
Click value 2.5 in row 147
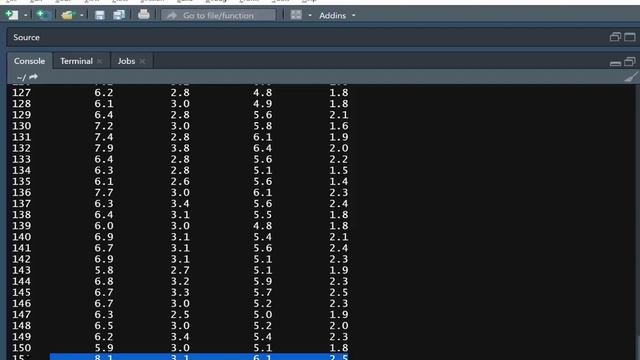coord(180,315)
